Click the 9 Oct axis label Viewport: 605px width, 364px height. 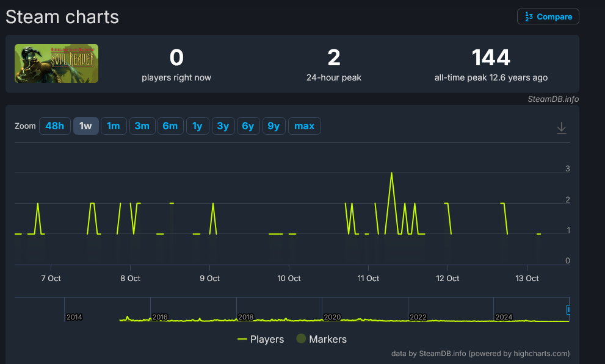pos(209,278)
